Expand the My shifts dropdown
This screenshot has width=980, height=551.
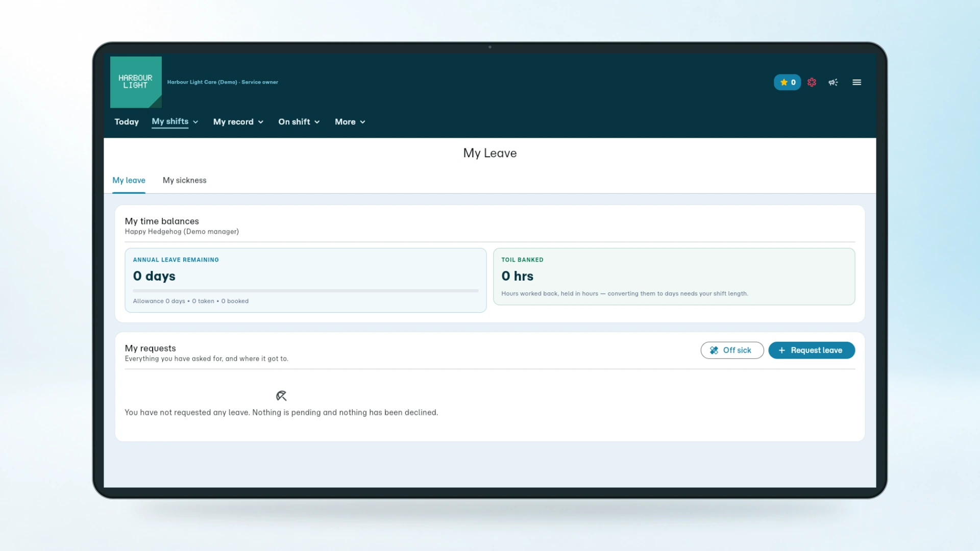175,122
